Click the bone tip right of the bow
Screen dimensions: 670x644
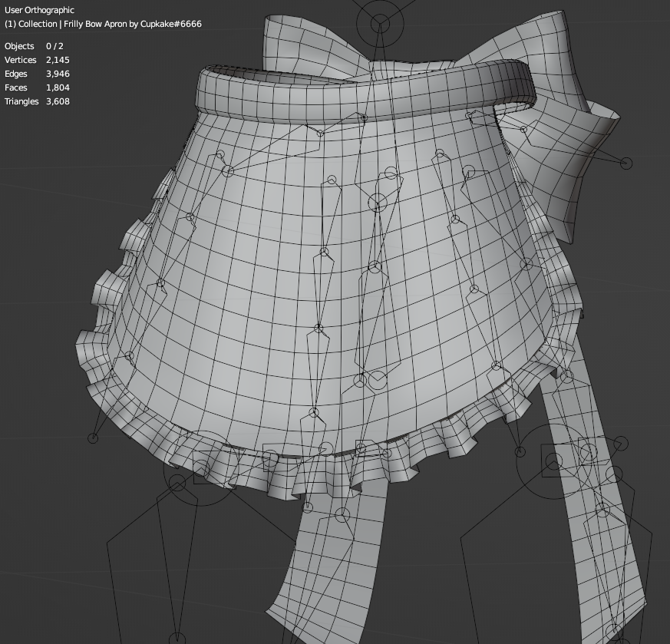[x=626, y=163]
